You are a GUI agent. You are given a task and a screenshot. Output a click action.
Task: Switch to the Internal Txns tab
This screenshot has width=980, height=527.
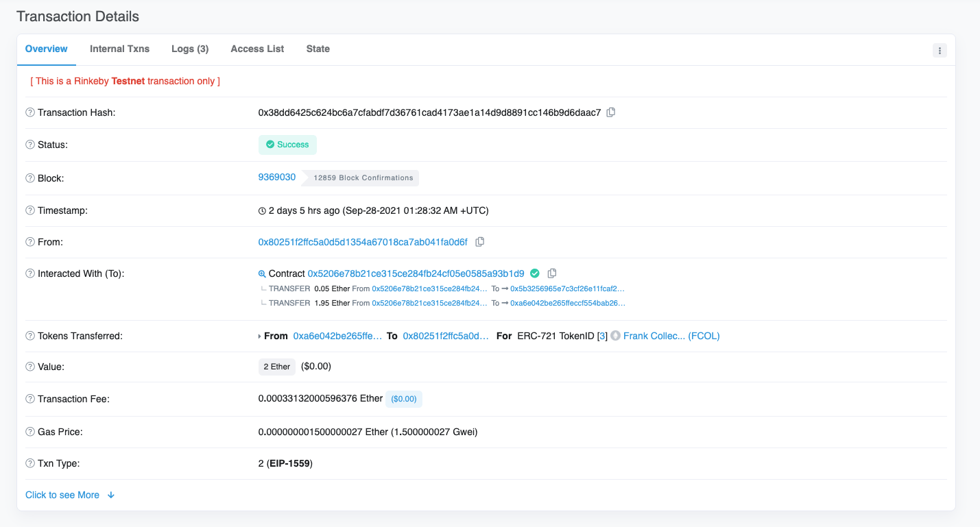[119, 49]
